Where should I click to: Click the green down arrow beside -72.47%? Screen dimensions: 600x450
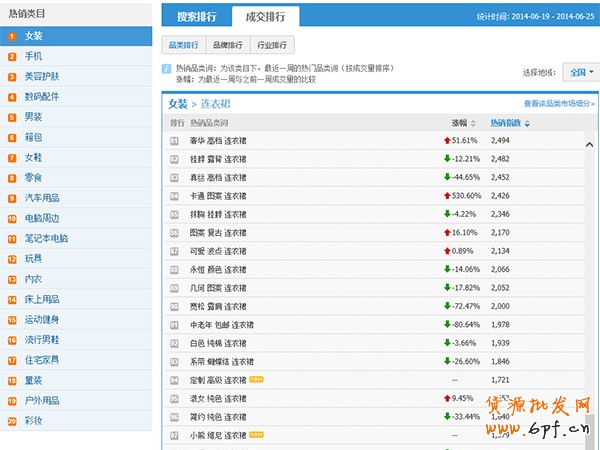tap(447, 306)
